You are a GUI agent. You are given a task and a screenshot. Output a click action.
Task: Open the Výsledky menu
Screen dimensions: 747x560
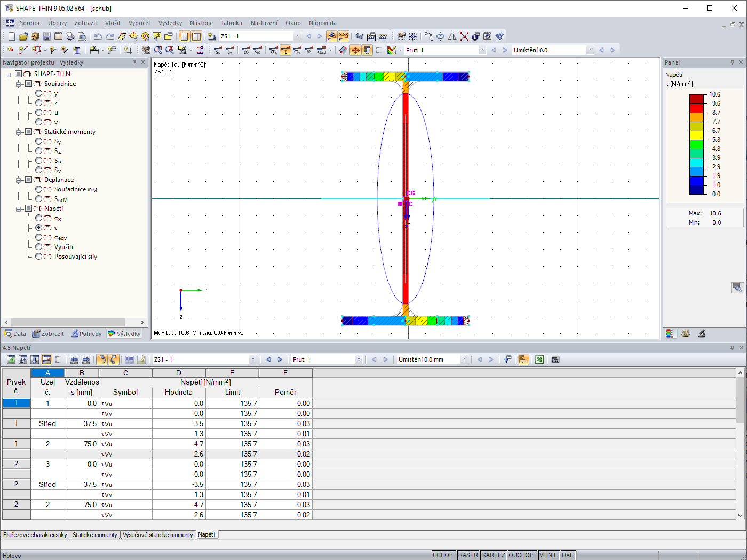point(170,23)
